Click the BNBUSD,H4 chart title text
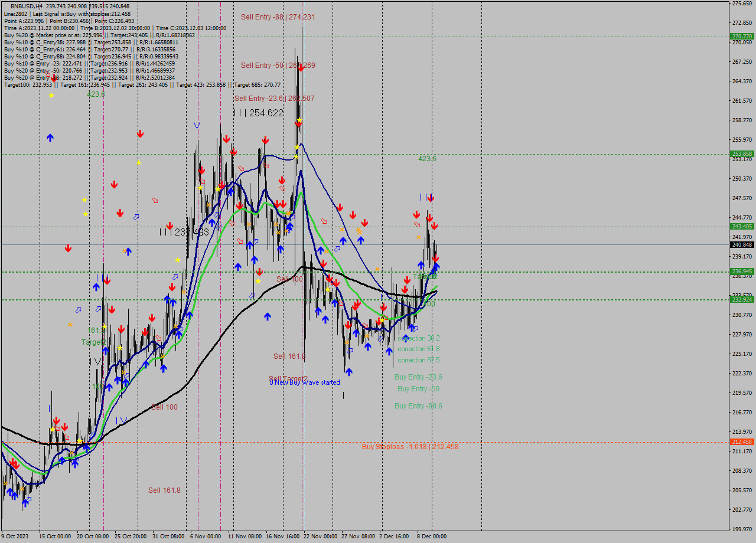756x543 pixels. click(22, 4)
